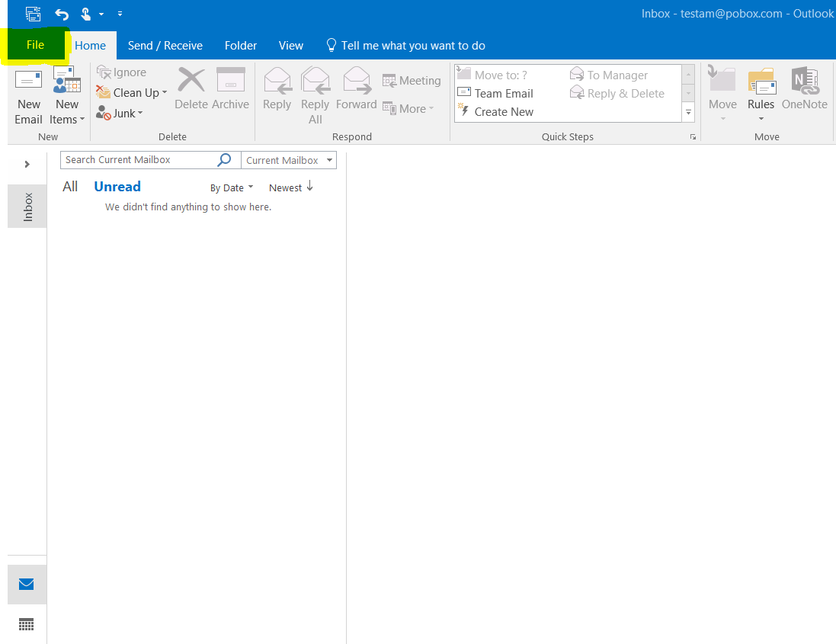The width and height of the screenshot is (836, 644).
Task: Click the OneNote send icon
Action: click(805, 80)
